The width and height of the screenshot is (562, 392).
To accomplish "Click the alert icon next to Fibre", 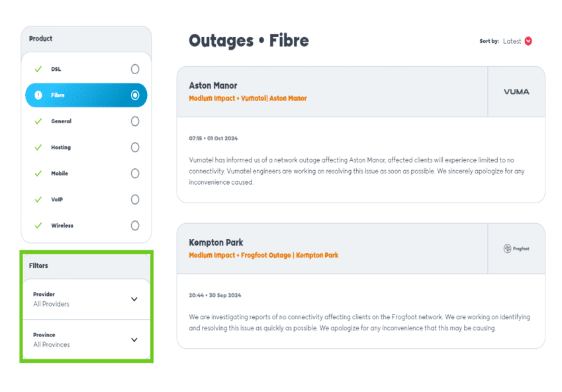I will 38,95.
